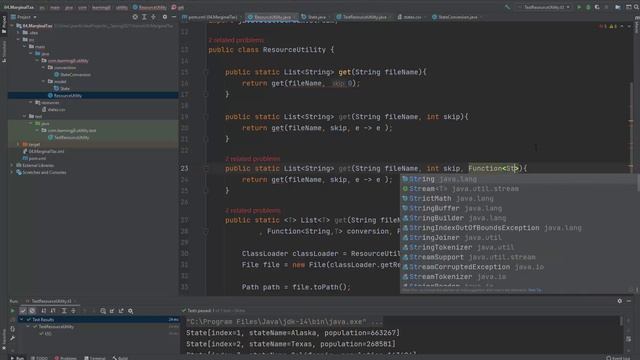Expand External Libraries node
This screenshot has height=360, width=640.
[12, 165]
